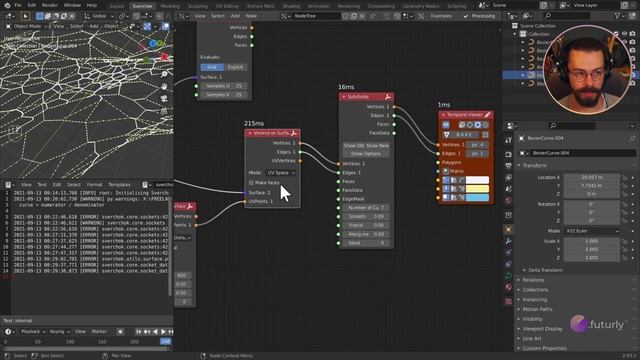This screenshot has height=360, width=640.
Task: Open the File menu
Action: pyautogui.click(x=18, y=5)
